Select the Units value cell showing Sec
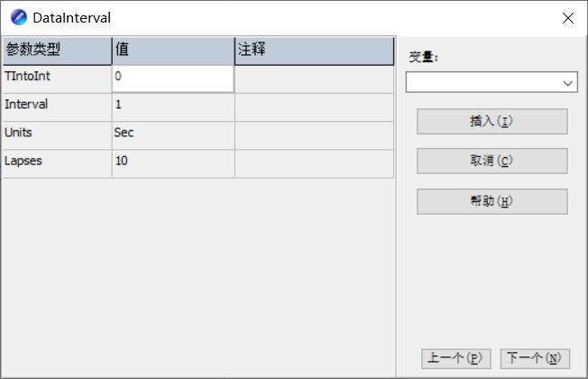This screenshot has width=588, height=379. pos(172,134)
